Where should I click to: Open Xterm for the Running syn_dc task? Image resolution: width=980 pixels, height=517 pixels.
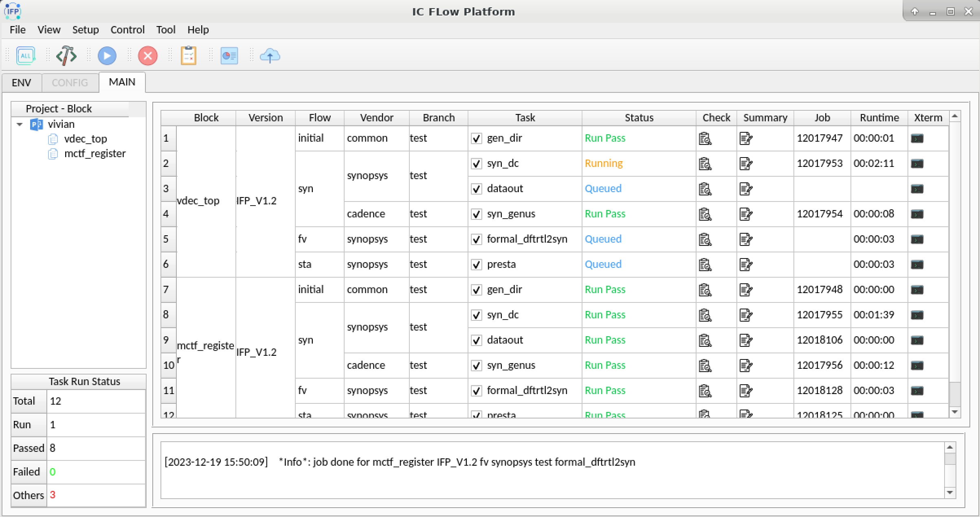click(x=917, y=164)
